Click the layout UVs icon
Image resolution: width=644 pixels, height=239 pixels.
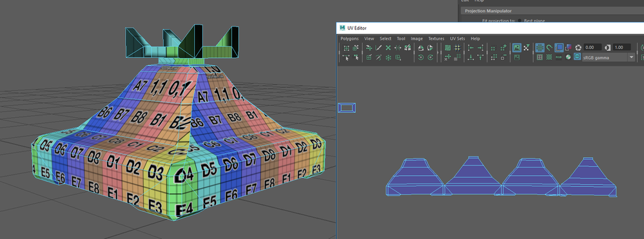(x=447, y=48)
